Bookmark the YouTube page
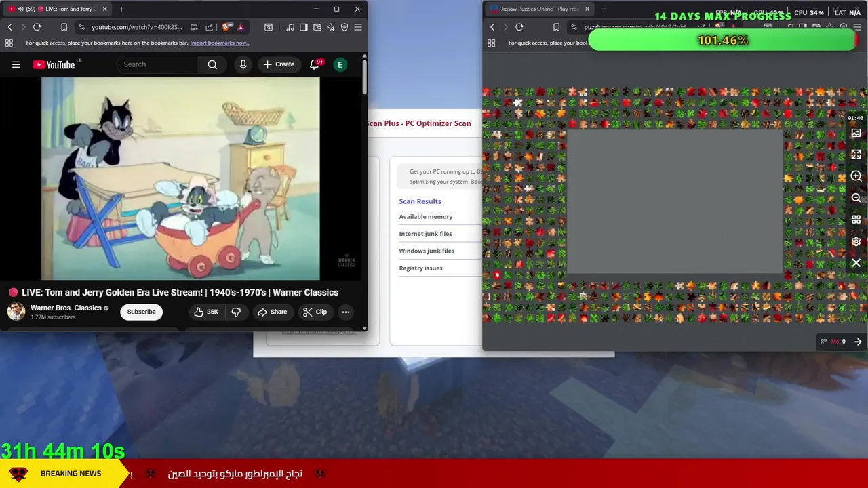Screen dimensions: 868x488 click(64, 27)
